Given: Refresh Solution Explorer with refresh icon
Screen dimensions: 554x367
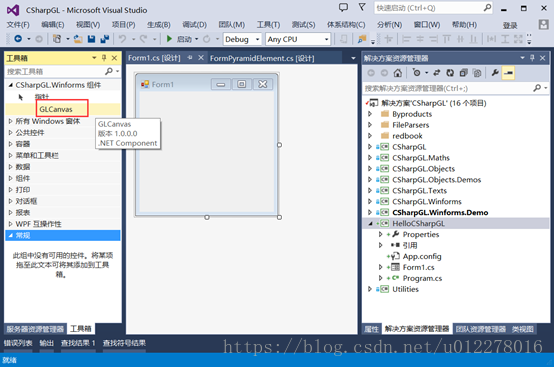Looking at the screenshot, I should 450,73.
